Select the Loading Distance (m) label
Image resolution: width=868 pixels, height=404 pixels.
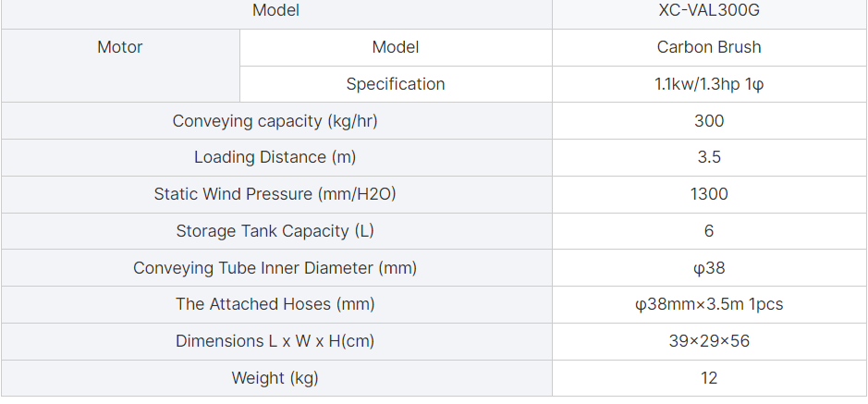click(x=275, y=157)
